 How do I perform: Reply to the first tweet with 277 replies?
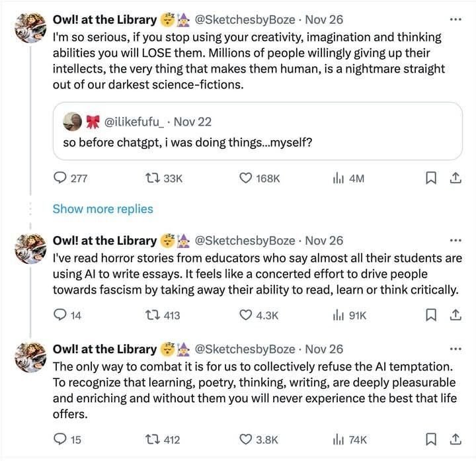pyautogui.click(x=60, y=178)
